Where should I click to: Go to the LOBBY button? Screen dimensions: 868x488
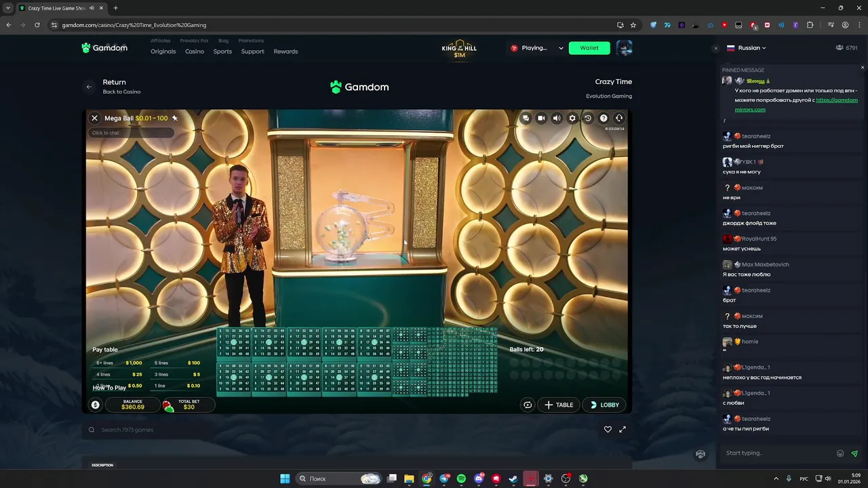pos(605,405)
